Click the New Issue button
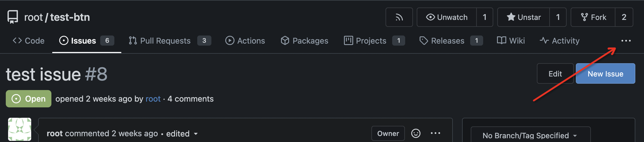Image resolution: width=644 pixels, height=142 pixels. (605, 74)
